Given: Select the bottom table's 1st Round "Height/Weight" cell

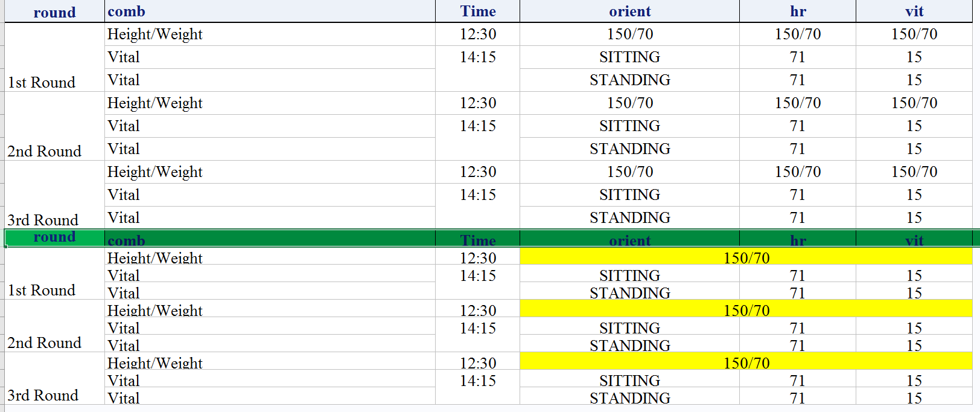Looking at the screenshot, I should 155,258.
